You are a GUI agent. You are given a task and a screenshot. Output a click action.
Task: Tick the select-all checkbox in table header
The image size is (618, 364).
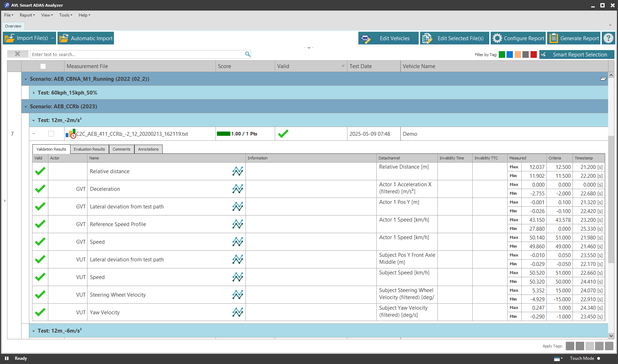(43, 66)
